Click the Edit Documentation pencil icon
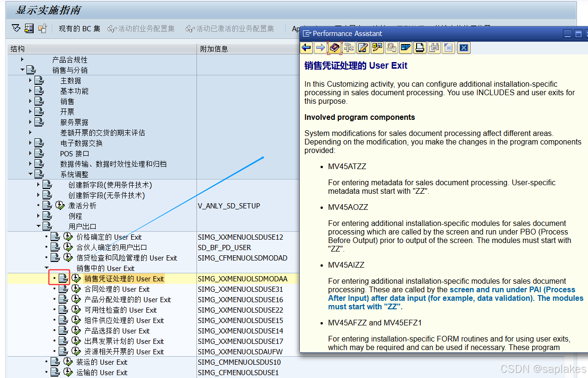This screenshot has width=588, height=378. pos(363,47)
